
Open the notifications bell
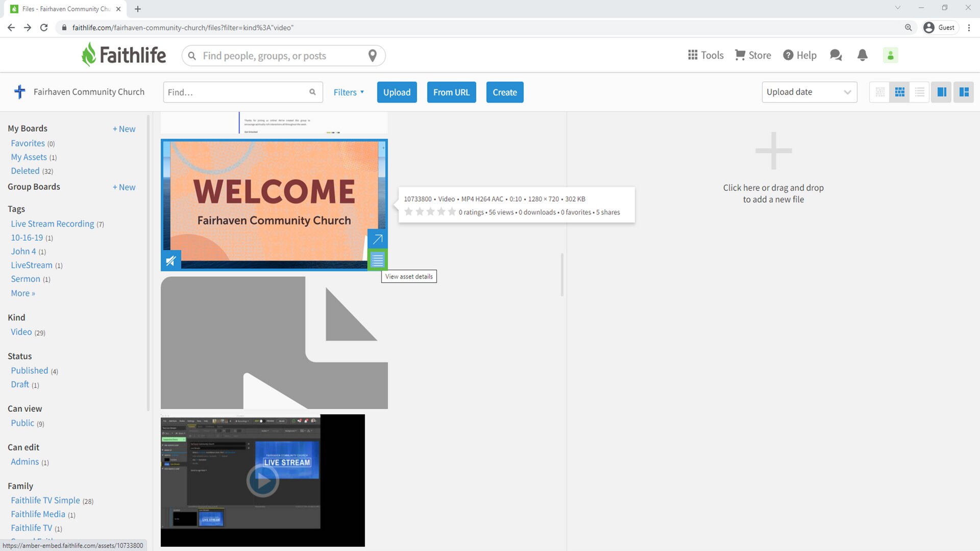point(863,55)
